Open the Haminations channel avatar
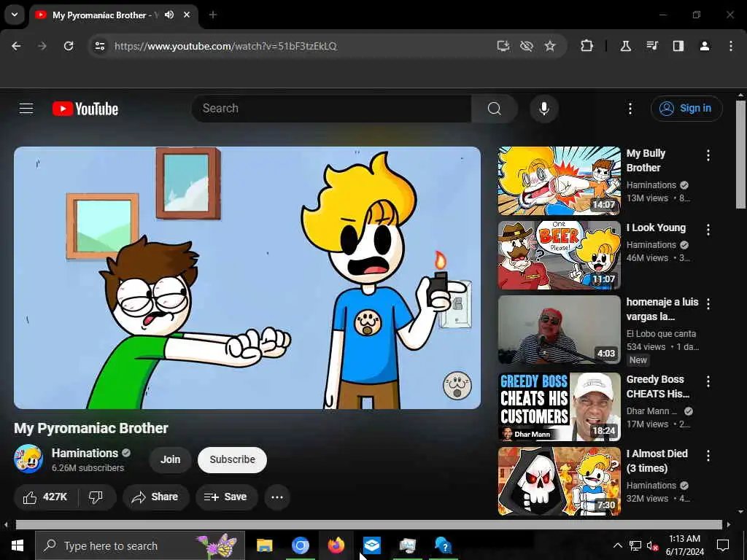 tap(28, 459)
